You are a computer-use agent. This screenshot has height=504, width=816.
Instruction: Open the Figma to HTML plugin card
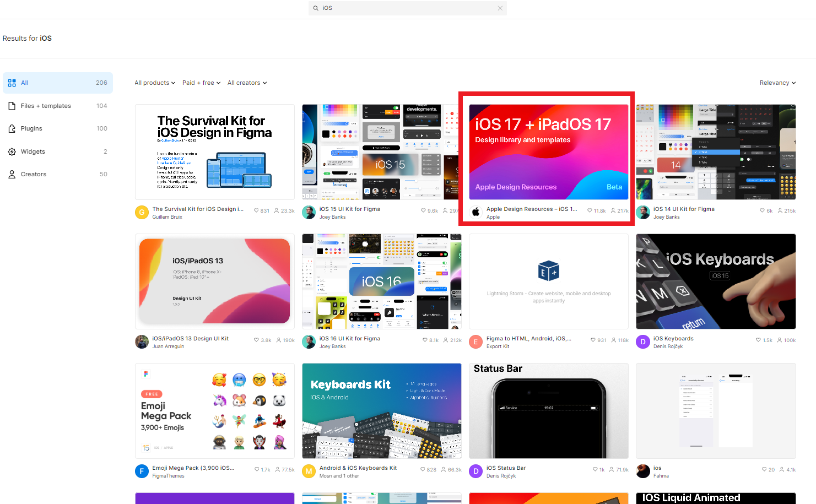click(x=549, y=281)
